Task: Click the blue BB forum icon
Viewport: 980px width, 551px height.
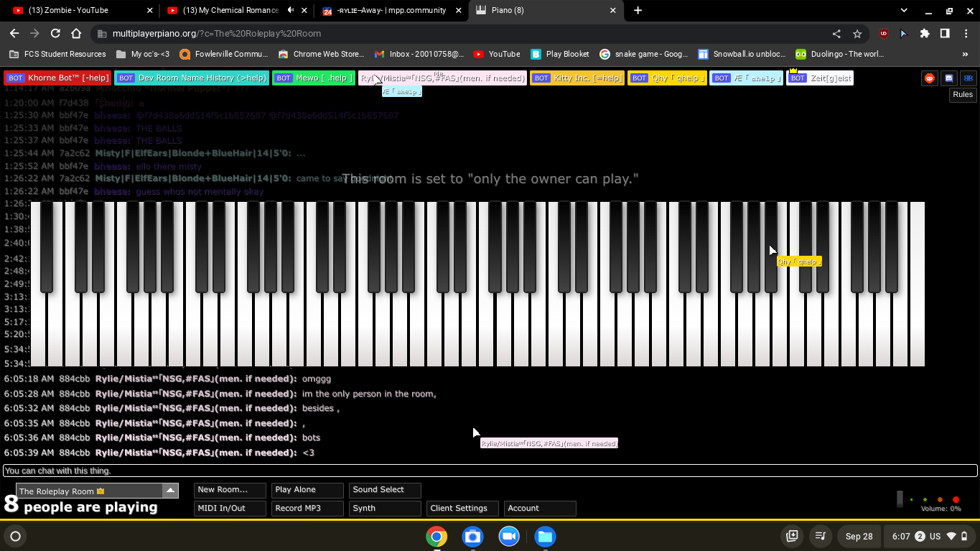Action: (x=968, y=78)
